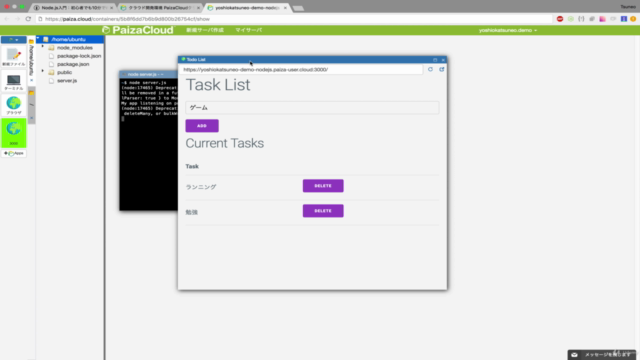Click node_modules folder icon

(x=51, y=48)
